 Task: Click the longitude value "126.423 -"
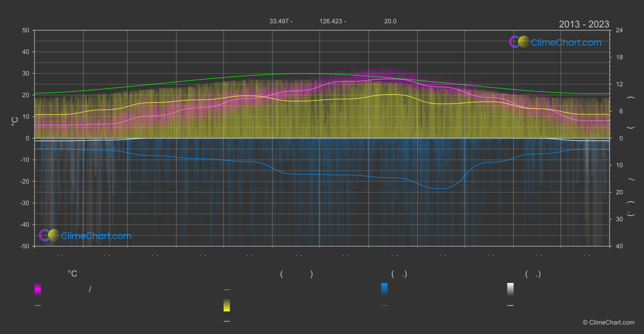tap(333, 21)
